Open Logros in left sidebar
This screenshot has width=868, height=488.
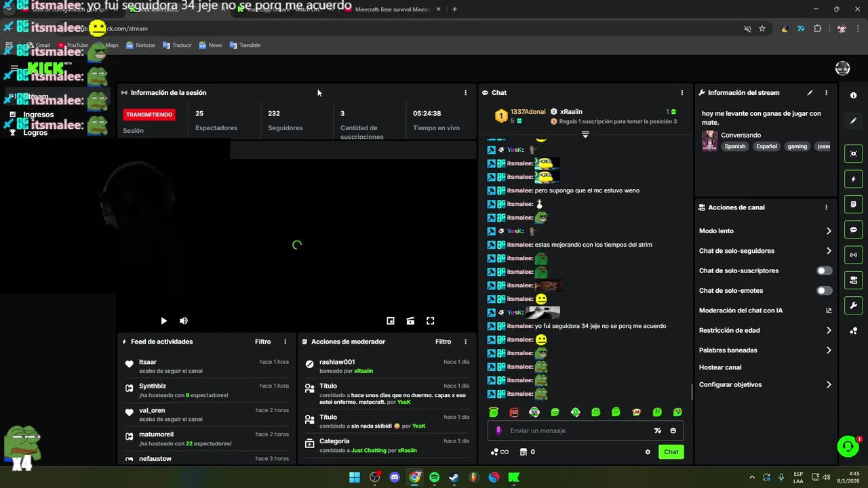click(35, 133)
